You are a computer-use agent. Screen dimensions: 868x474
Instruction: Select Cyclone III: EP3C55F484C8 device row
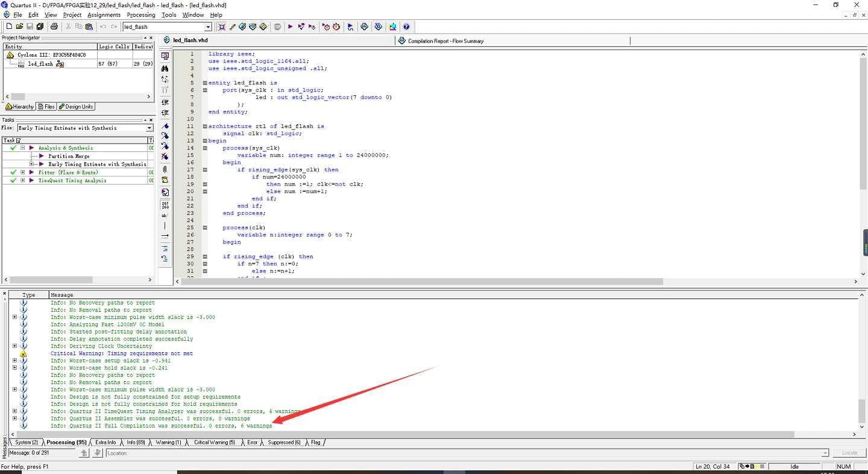pyautogui.click(x=51, y=55)
